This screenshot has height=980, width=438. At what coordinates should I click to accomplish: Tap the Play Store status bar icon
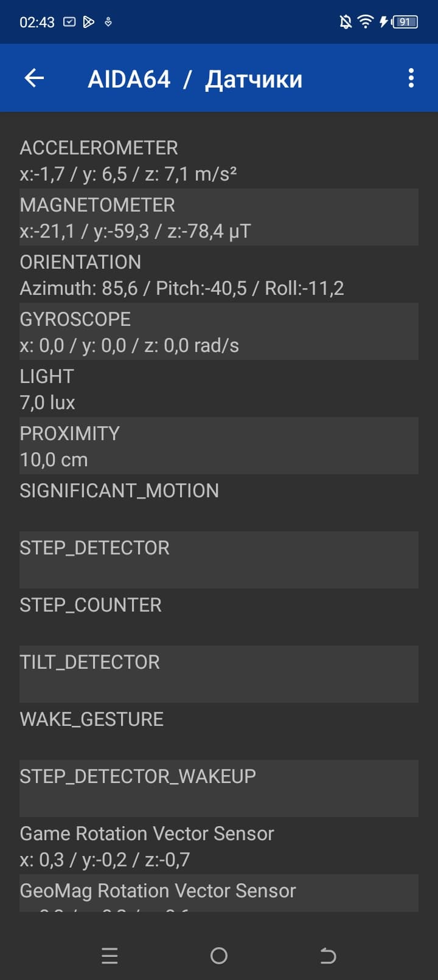89,22
